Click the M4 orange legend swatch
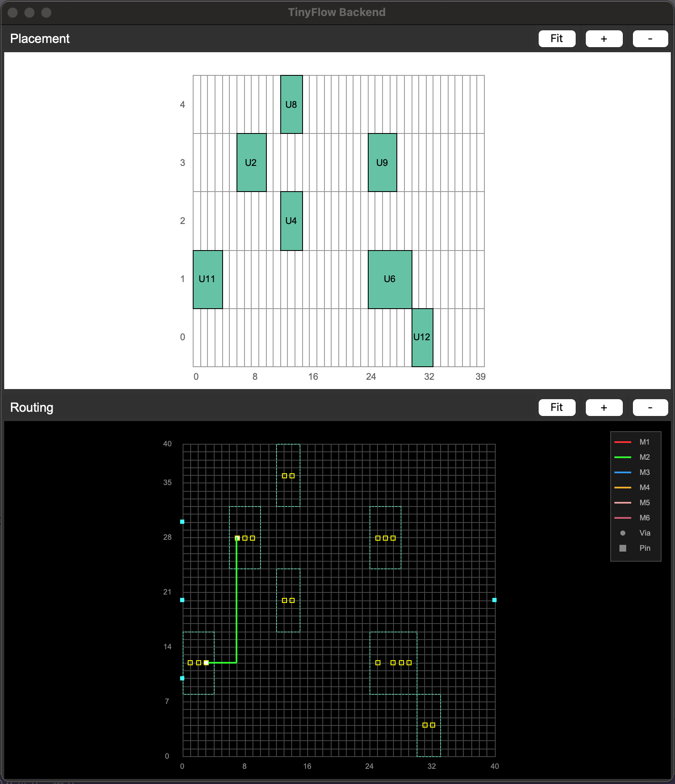Screen dimensions: 675x784 tap(622, 488)
